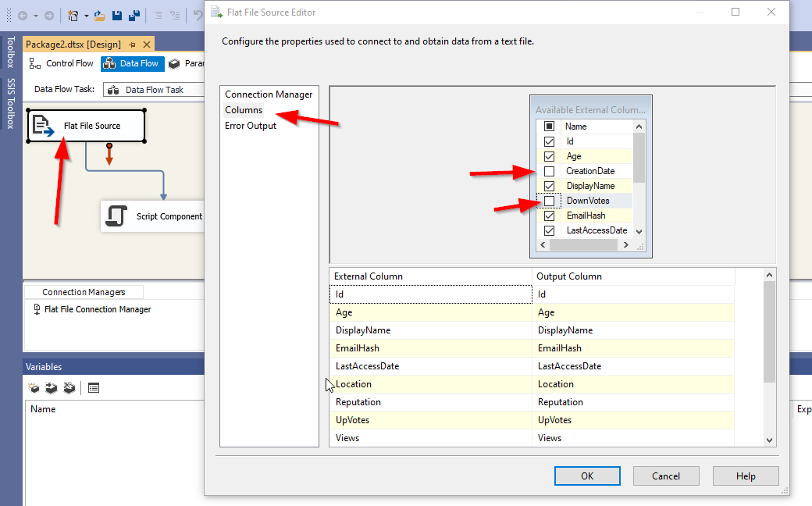Pin the Package2.dtsx tab
The height and width of the screenshot is (506, 812).
(x=132, y=45)
